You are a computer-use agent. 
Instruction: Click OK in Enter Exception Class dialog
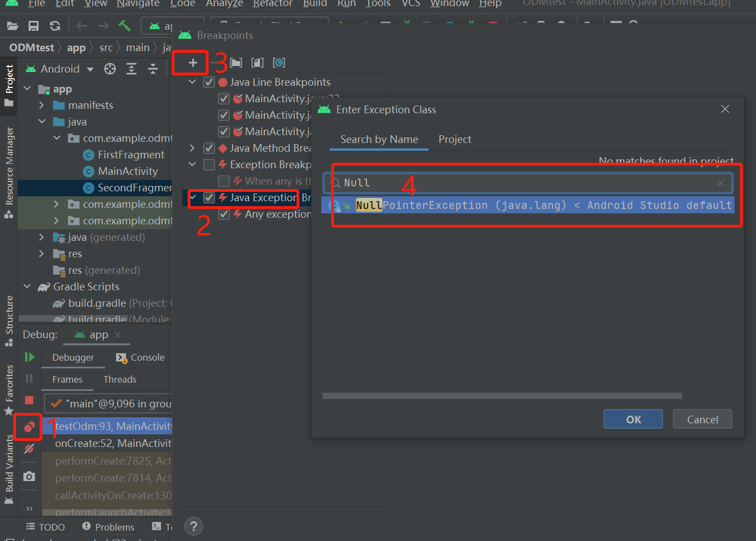point(633,419)
